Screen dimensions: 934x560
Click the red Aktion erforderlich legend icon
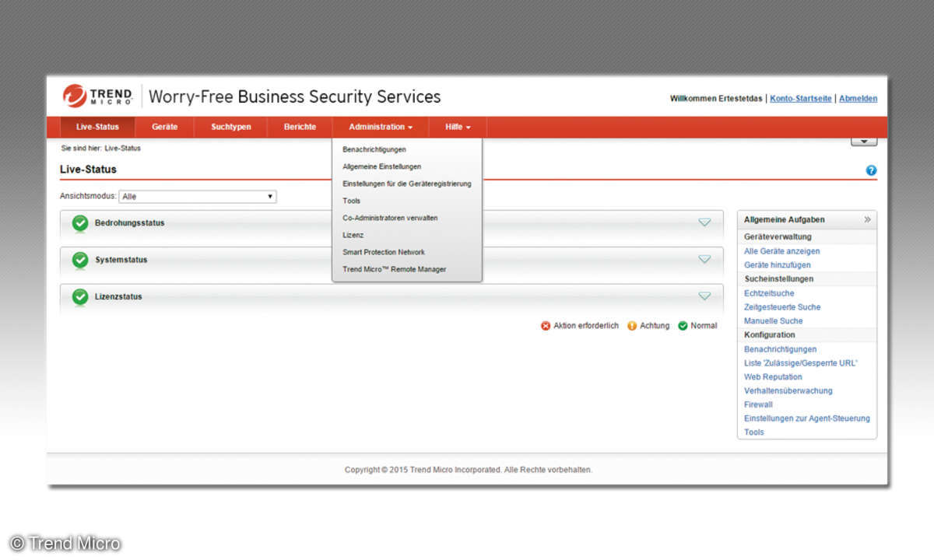(x=546, y=326)
